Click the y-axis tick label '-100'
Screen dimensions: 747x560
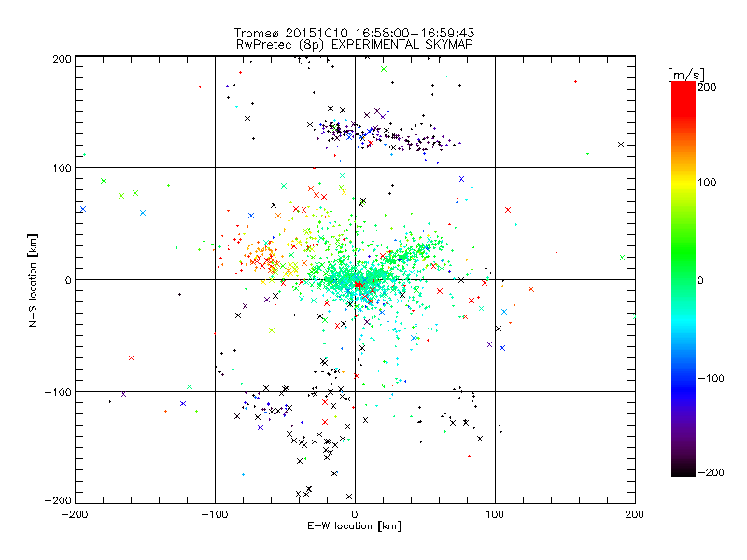58,392
